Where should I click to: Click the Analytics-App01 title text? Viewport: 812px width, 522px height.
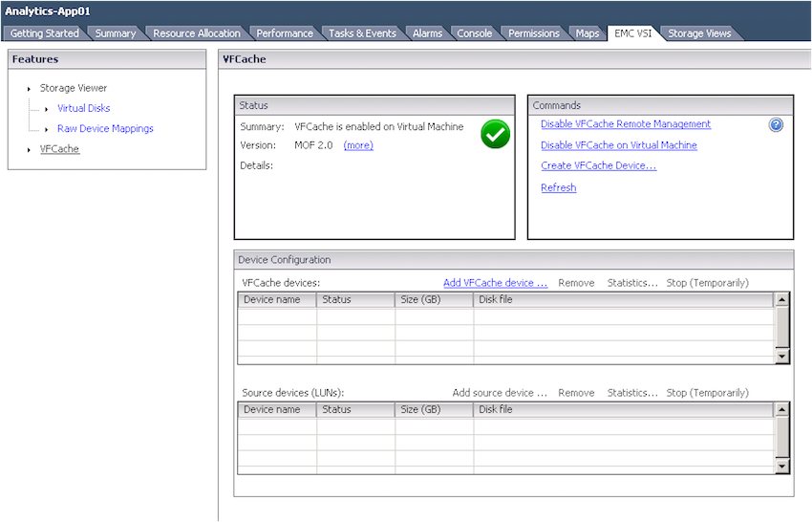pyautogui.click(x=48, y=11)
